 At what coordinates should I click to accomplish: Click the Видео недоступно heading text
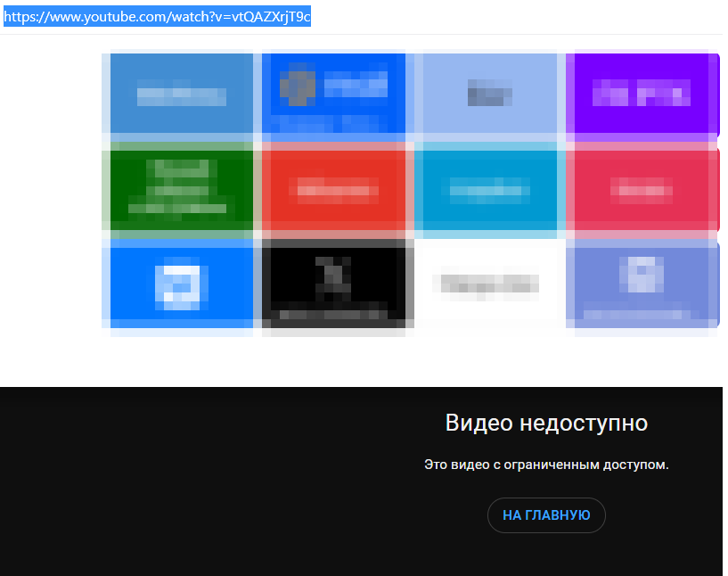click(x=546, y=423)
